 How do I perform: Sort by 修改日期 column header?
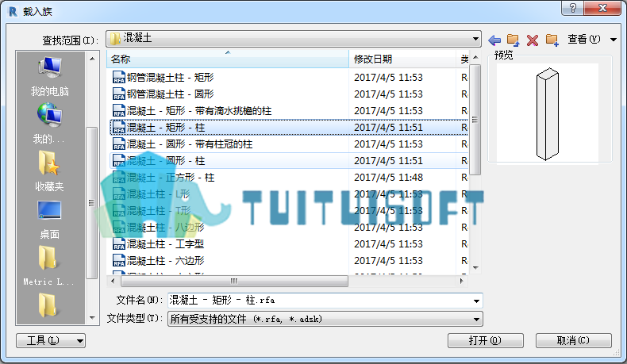point(402,59)
